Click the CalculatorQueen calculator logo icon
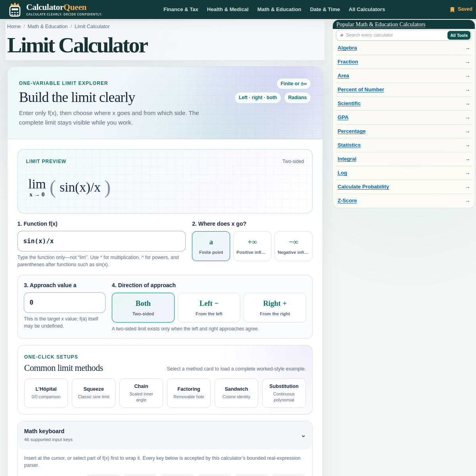 coord(15,10)
